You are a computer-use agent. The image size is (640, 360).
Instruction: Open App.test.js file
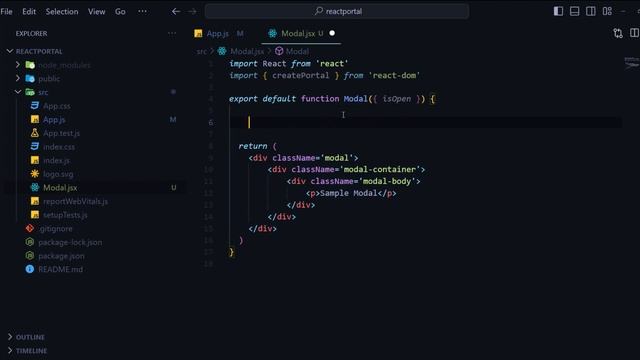(62, 133)
